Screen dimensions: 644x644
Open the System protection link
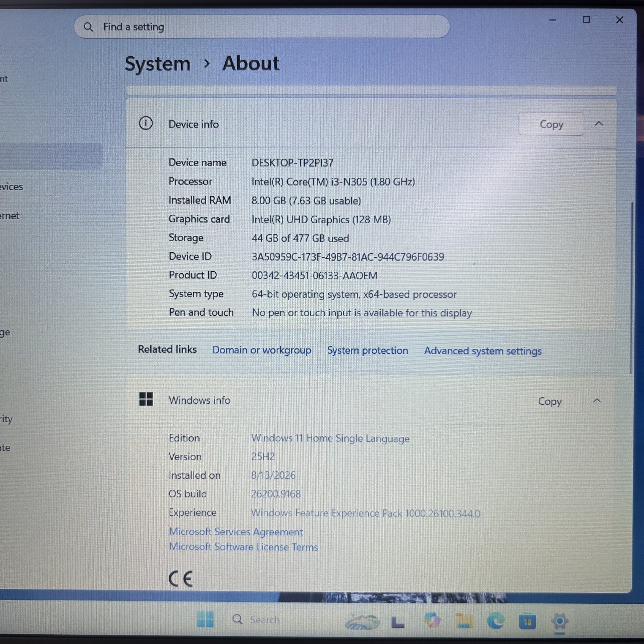click(368, 350)
